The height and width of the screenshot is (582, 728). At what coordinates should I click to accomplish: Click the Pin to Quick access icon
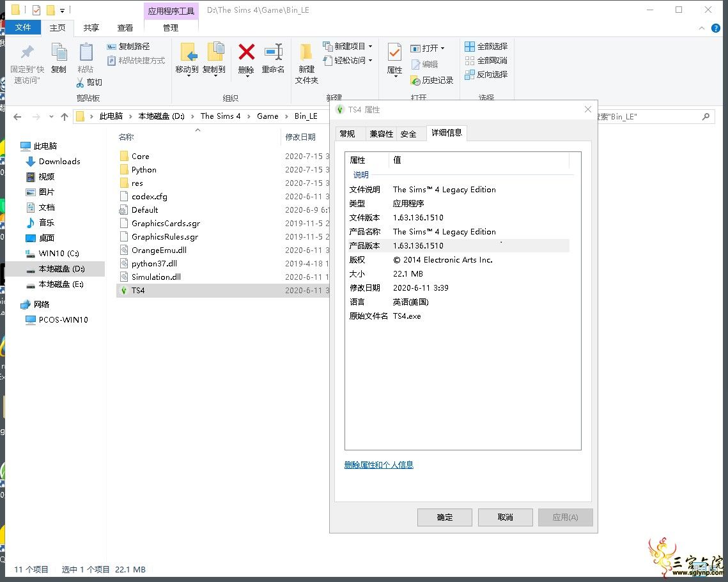coord(27,52)
